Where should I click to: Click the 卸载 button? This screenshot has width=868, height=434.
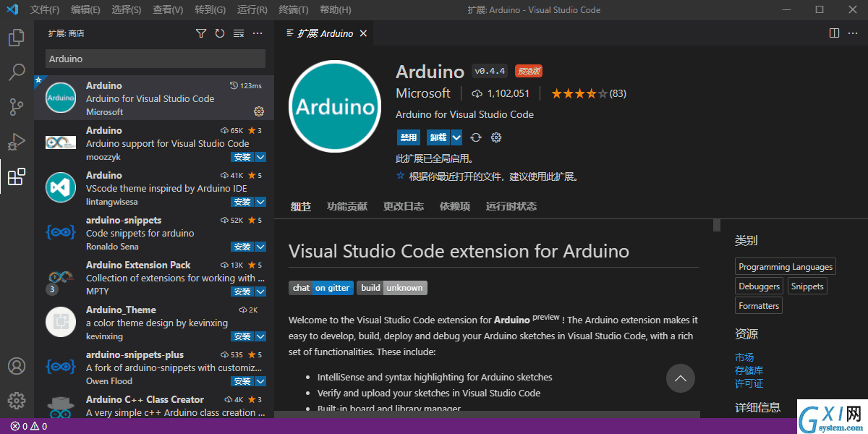point(438,137)
